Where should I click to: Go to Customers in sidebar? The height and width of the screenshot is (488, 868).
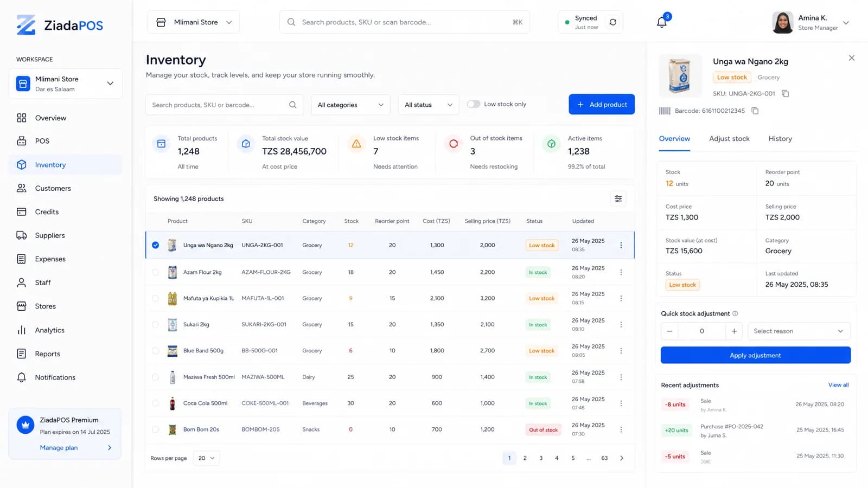point(65,188)
